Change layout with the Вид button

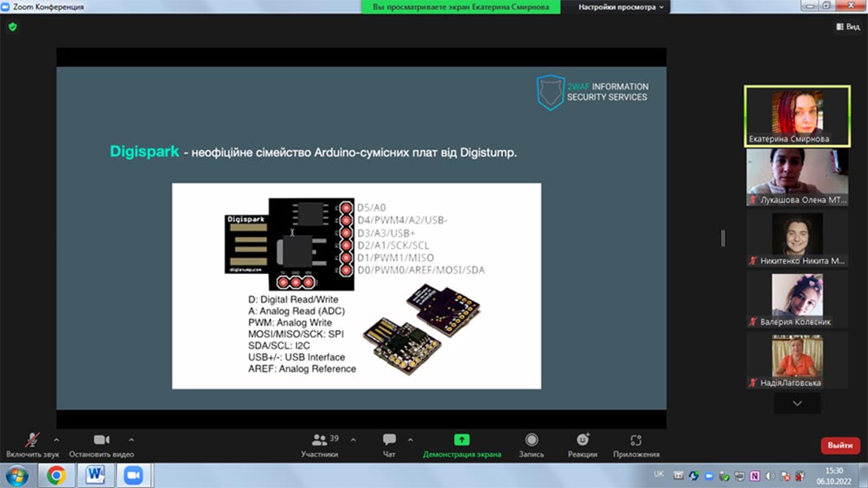[x=848, y=27]
